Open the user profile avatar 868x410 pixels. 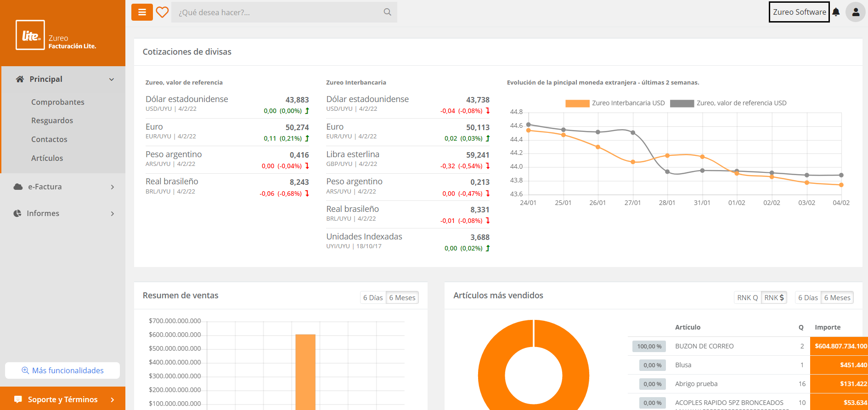855,12
